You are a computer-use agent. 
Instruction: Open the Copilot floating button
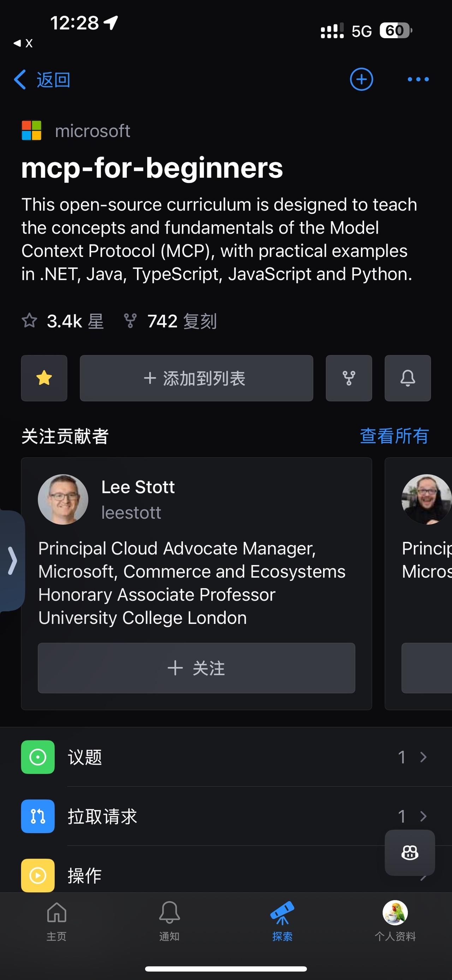[x=410, y=852]
